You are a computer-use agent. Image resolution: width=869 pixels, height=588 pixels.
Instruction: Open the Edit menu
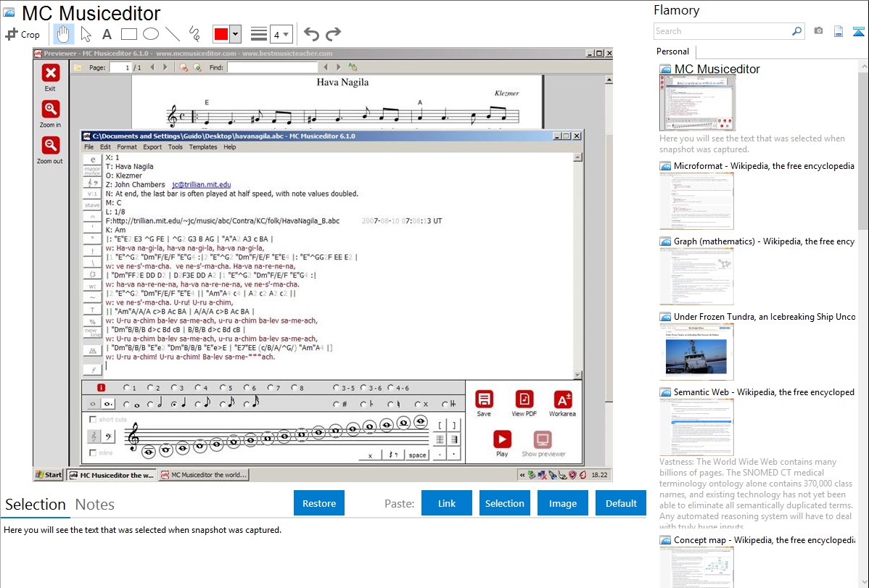click(x=105, y=147)
